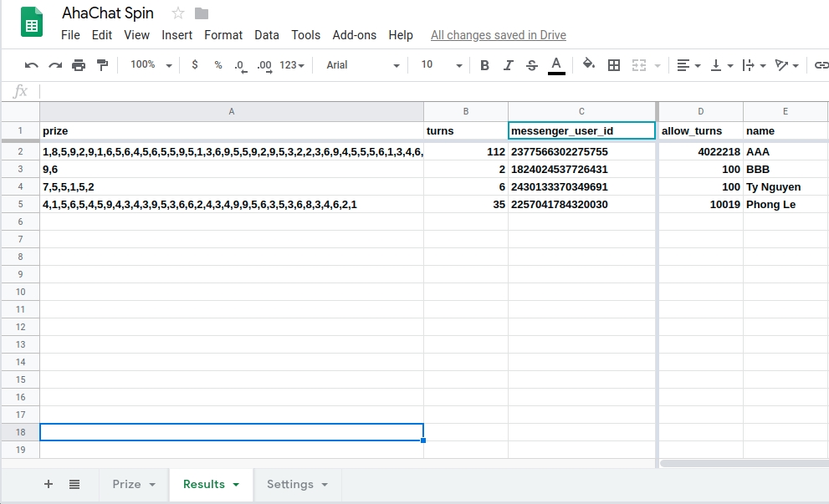Open the font size 10 dropdown
This screenshot has height=504, width=829.
[x=441, y=65]
